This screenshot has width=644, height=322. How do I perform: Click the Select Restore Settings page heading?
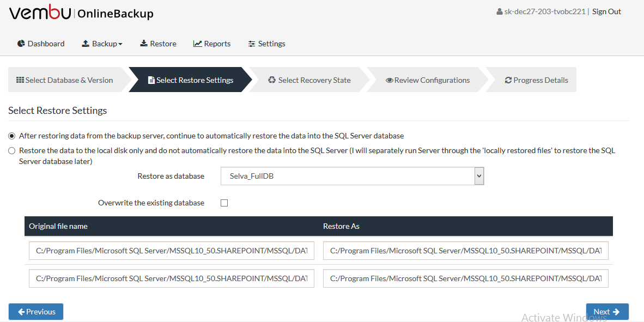click(x=58, y=111)
